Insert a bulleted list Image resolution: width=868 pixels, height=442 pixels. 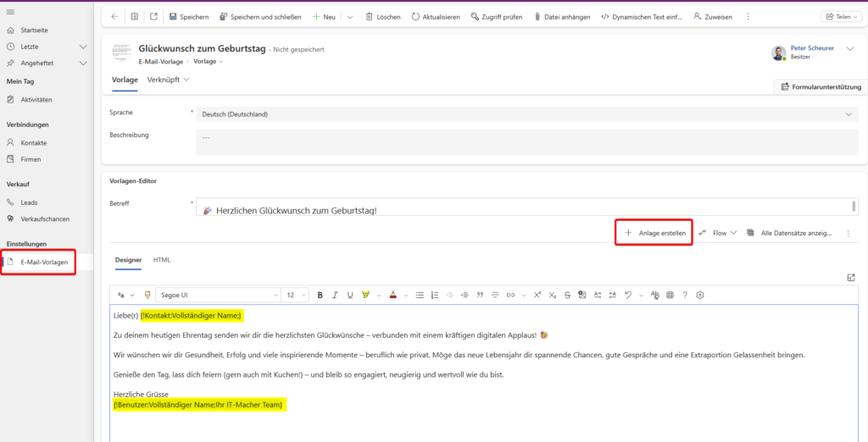[420, 296]
